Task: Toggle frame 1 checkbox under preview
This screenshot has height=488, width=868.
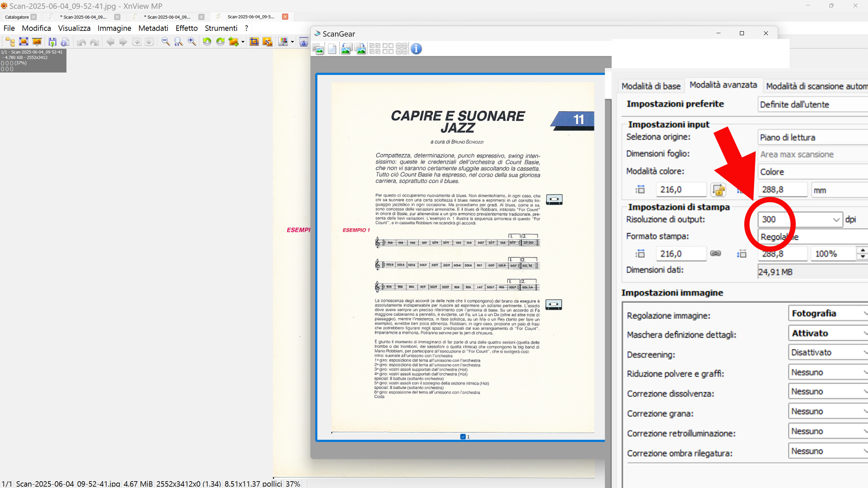Action: point(463,436)
